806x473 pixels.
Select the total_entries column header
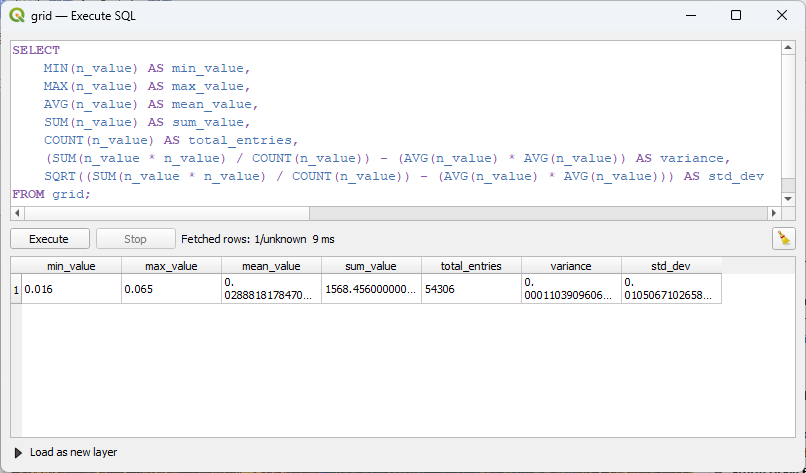[471, 266]
